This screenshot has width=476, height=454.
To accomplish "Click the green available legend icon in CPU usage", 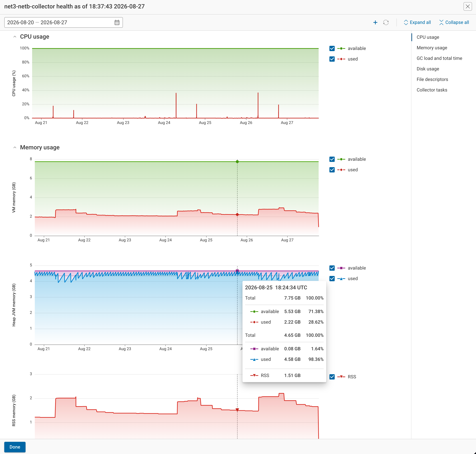I will (341, 48).
